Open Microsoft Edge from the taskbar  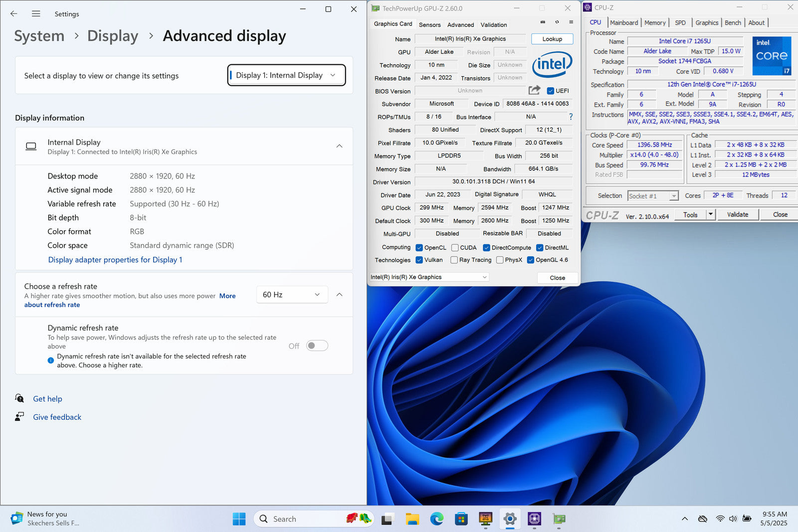pos(437,519)
